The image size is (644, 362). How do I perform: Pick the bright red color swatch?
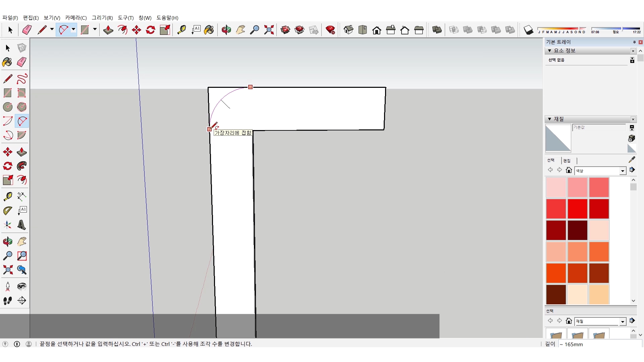point(577,208)
